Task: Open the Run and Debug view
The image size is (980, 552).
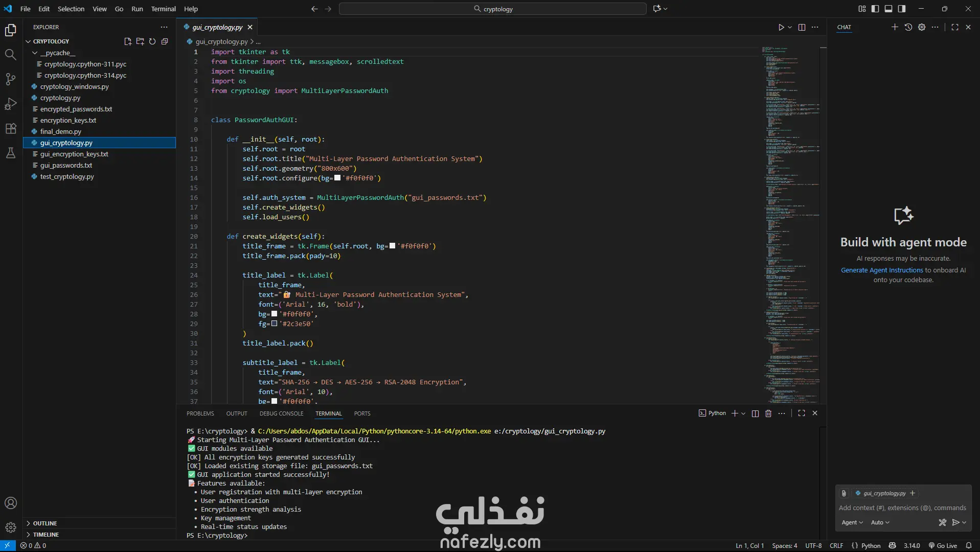Action: coord(11,104)
